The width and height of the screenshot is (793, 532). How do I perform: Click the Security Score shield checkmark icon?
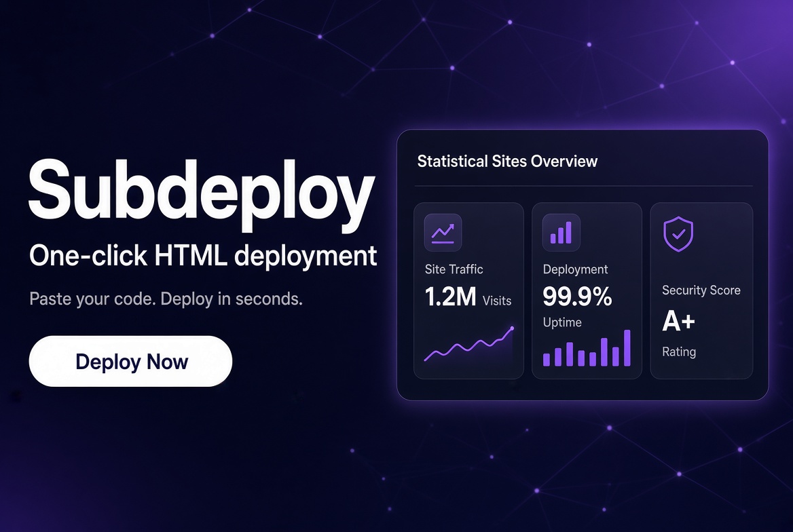[x=678, y=233]
